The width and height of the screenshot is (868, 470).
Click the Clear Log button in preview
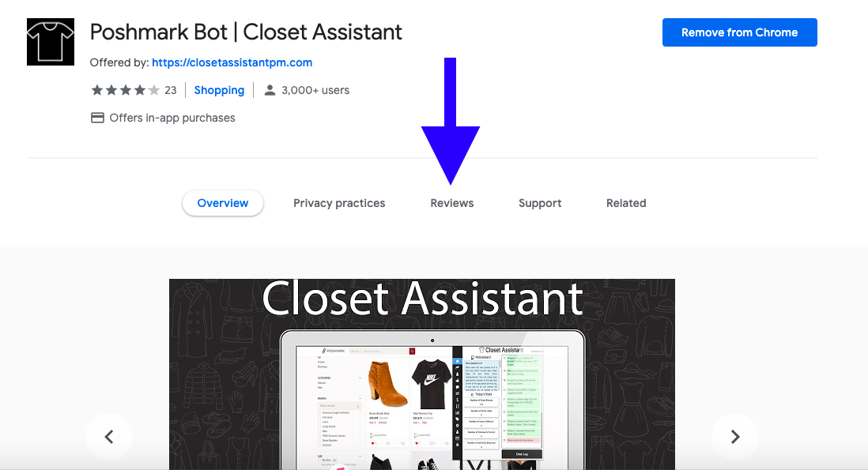(522, 454)
